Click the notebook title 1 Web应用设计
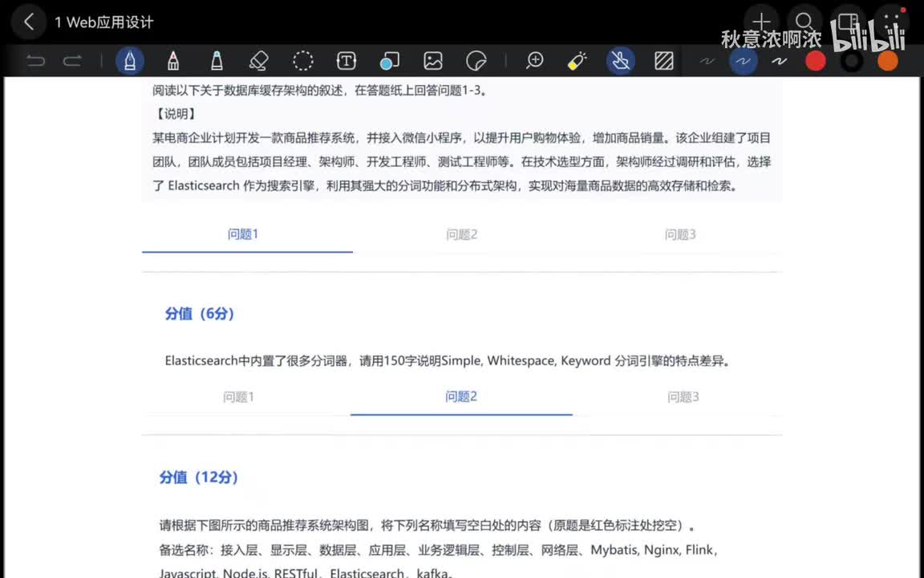Screen dimensions: 924x578 point(103,22)
